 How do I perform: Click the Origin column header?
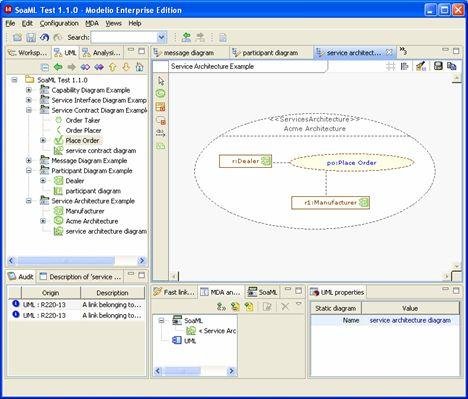coord(51,293)
